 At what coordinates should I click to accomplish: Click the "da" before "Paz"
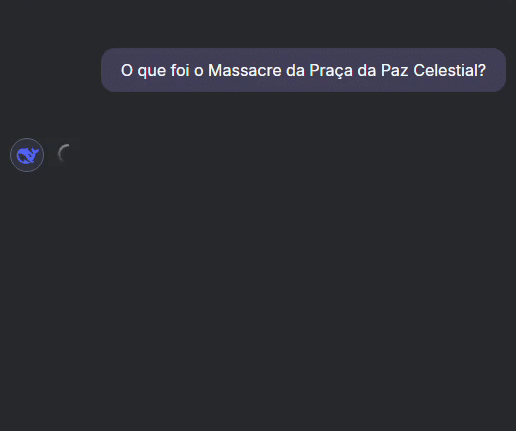click(367, 70)
